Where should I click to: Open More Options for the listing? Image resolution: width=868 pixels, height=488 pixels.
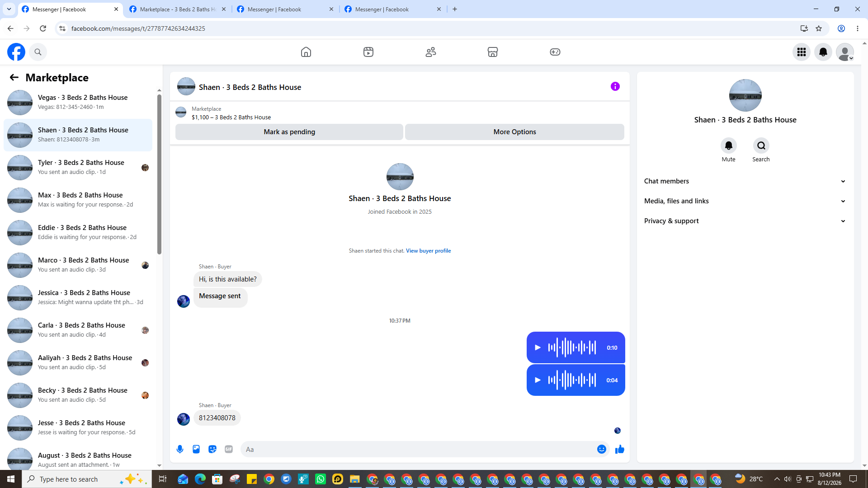[514, 132]
